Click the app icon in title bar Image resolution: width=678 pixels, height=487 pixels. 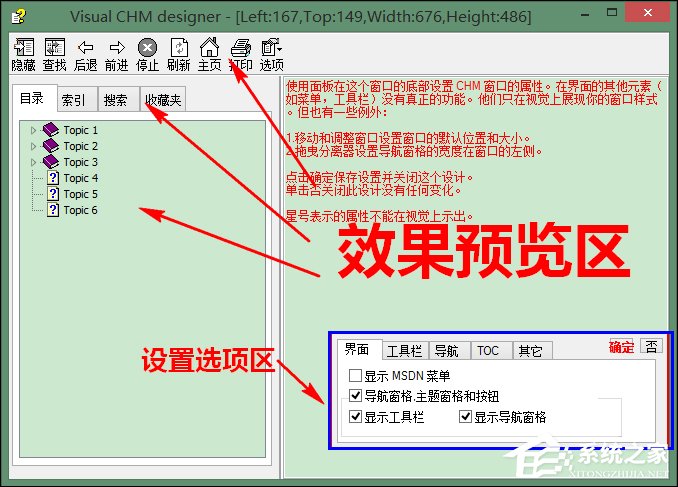click(18, 16)
